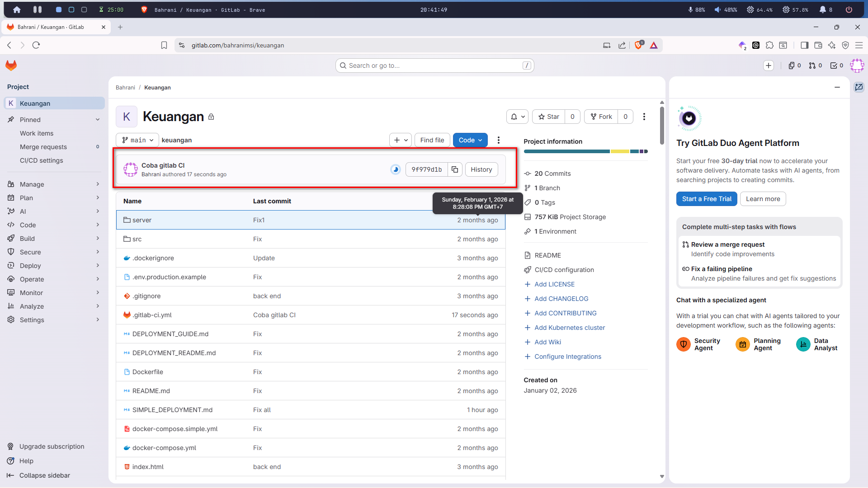868x488 pixels.
Task: Click Start a Free Trial
Action: point(707,199)
